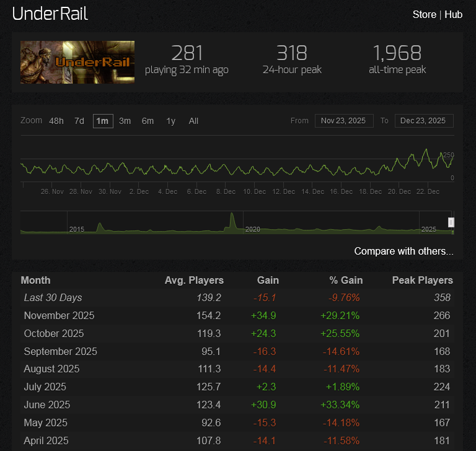Click the highest chart peak near 22 Dec
Screen dimensions: 476x451
[x=426, y=150]
